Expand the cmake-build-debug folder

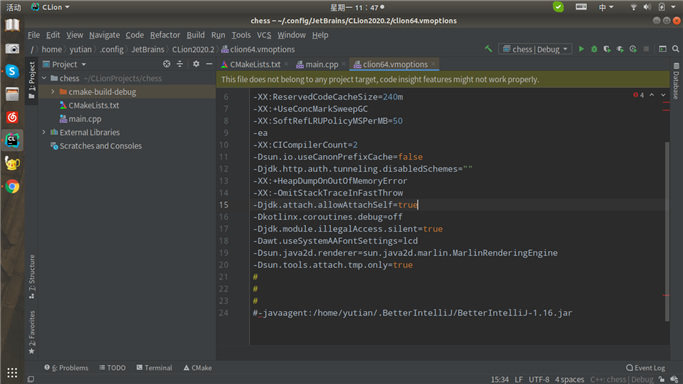point(53,92)
